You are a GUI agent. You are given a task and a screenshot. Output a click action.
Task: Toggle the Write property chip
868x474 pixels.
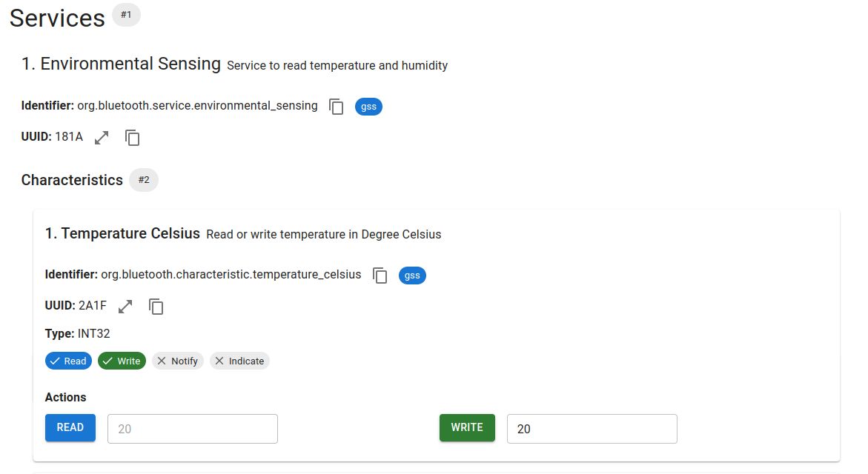122,361
